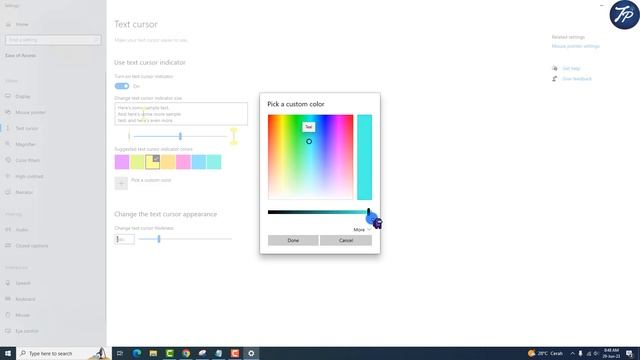This screenshot has height=360, width=640.
Task: Toggle the text cursor indicator switch
Action: click(x=122, y=86)
